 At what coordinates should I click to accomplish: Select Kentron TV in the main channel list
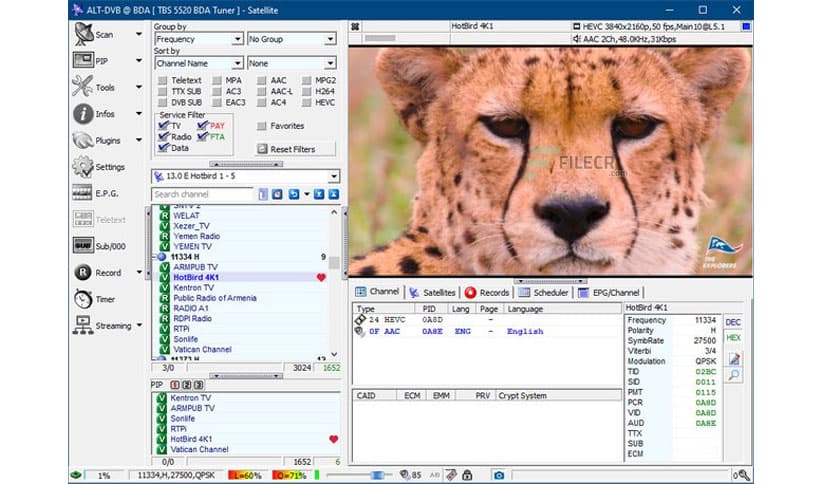pyautogui.click(x=194, y=287)
